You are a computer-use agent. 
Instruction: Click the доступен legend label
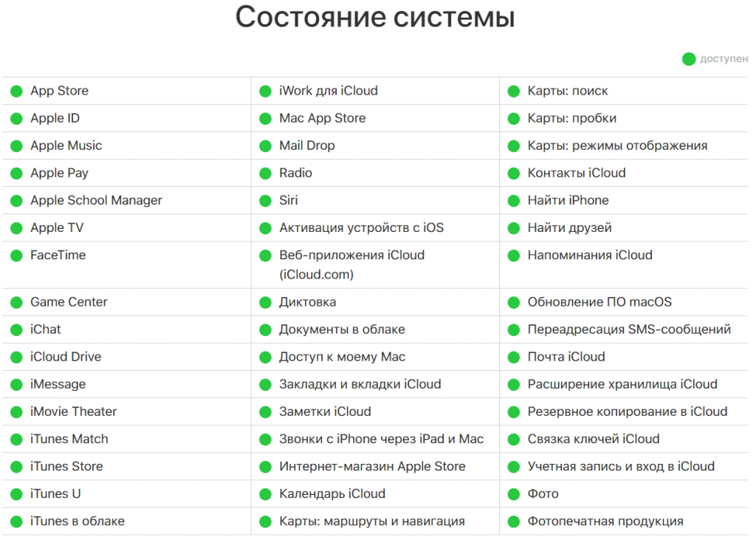tap(724, 59)
